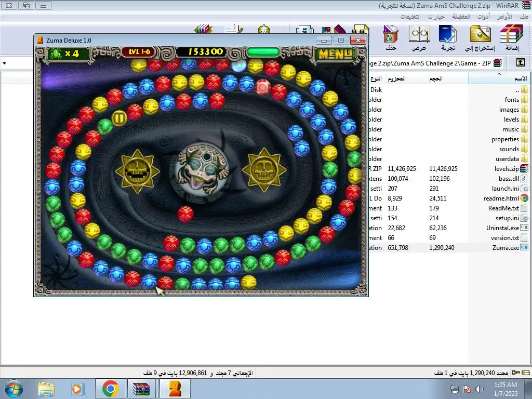This screenshot has height=399, width=532.
Task: Click the 153300 score display
Action: [202, 52]
